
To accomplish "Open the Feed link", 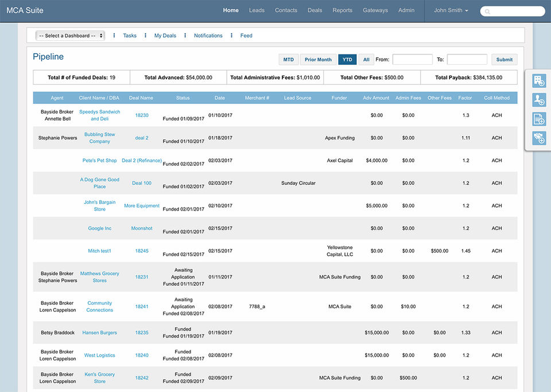I will (x=246, y=36).
